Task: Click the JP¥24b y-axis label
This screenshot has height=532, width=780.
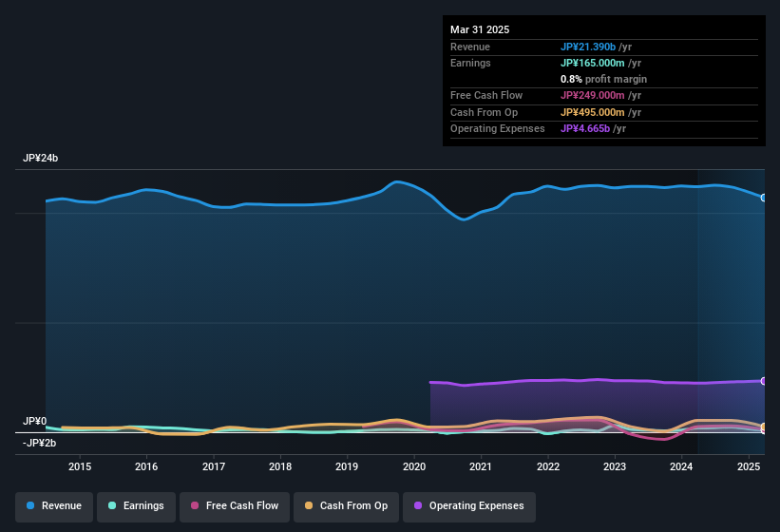Action: [x=40, y=158]
